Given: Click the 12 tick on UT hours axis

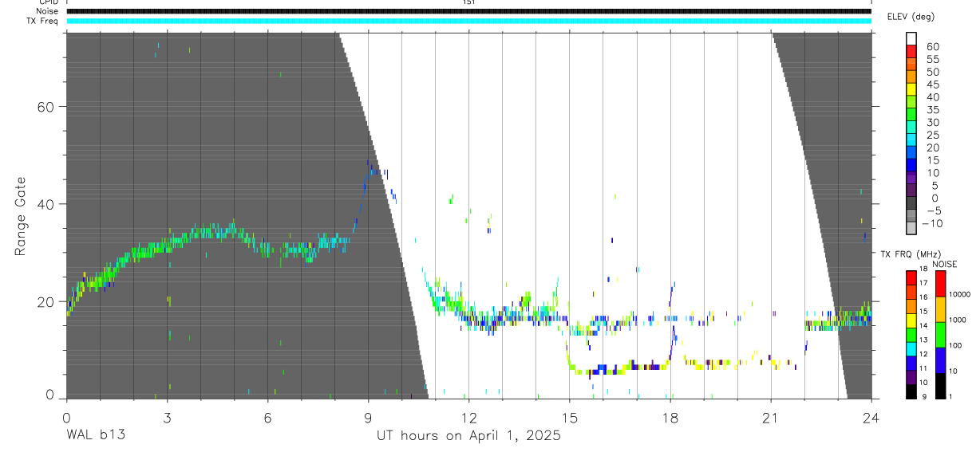Looking at the screenshot, I should (469, 416).
